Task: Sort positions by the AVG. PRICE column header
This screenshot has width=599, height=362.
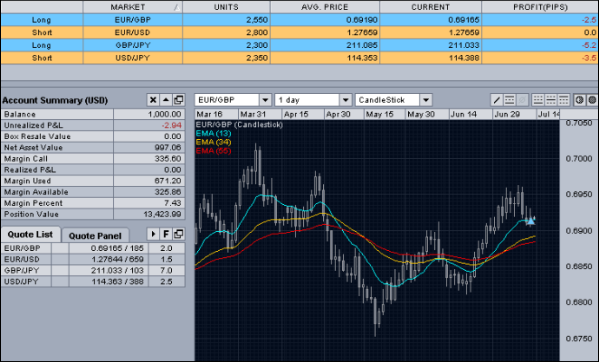Action: 325,7
